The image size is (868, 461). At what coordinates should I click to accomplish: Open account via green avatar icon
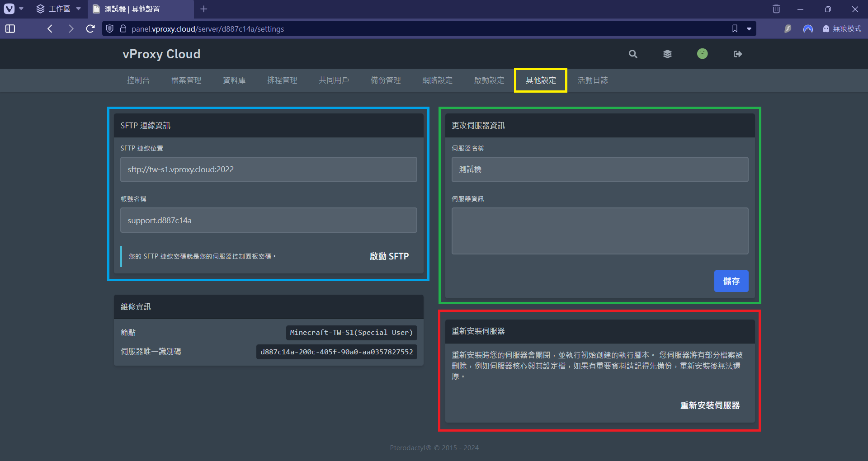point(702,54)
